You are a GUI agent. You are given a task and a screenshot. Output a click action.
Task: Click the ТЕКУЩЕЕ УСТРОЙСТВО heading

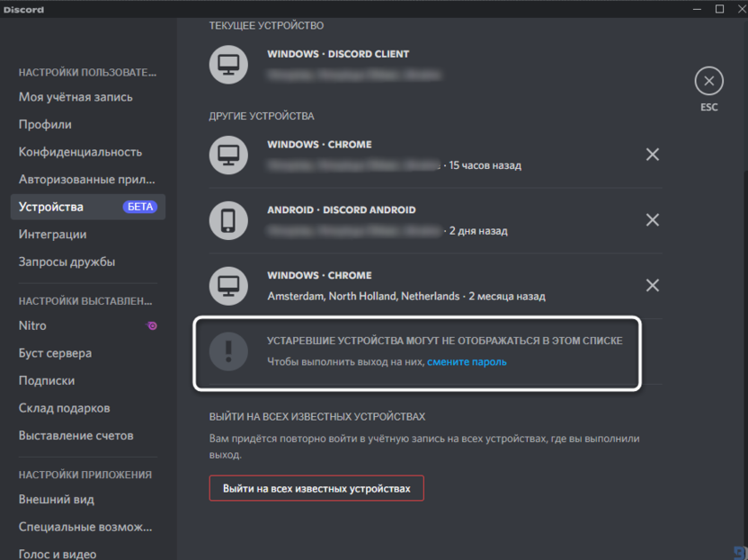pos(266,26)
